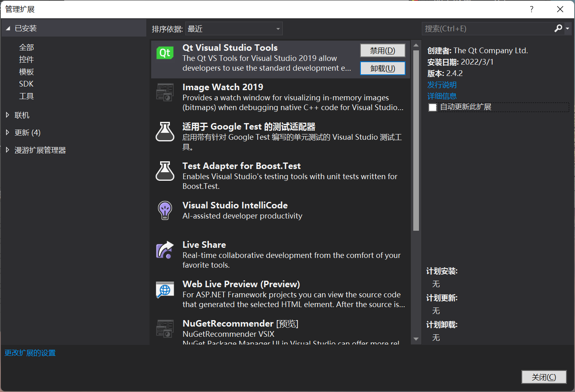Click the Web Live Preview globe icon
The width and height of the screenshot is (575, 392).
165,289
